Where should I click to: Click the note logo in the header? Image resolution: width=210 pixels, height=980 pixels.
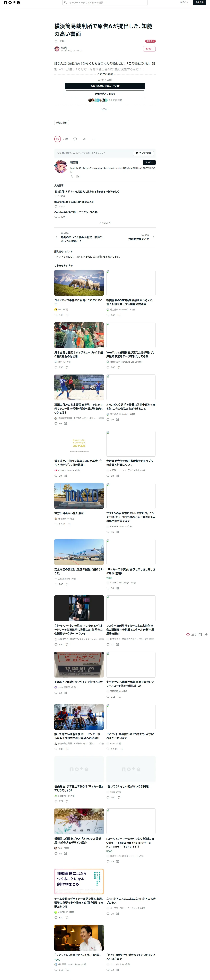pos(12,3)
